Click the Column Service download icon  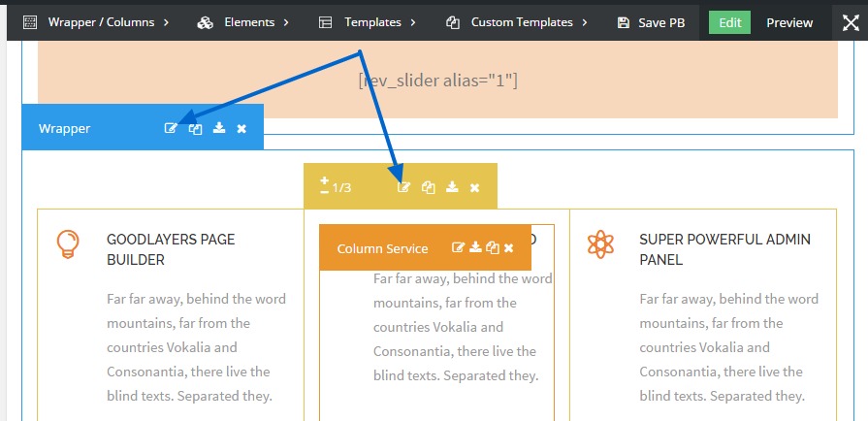pyautogui.click(x=475, y=247)
